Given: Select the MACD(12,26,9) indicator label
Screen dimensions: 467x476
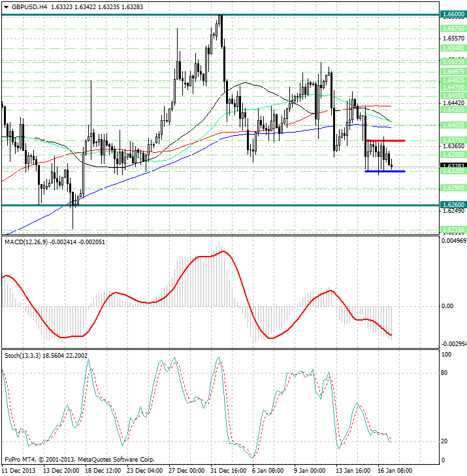Looking at the screenshot, I should point(26,242).
